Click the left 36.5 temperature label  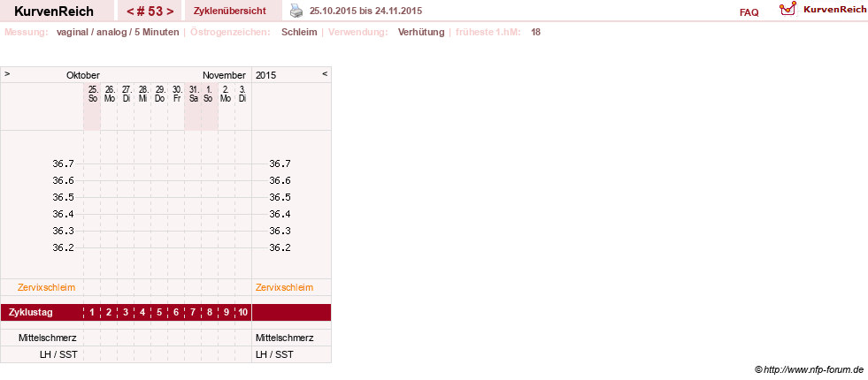tap(63, 197)
